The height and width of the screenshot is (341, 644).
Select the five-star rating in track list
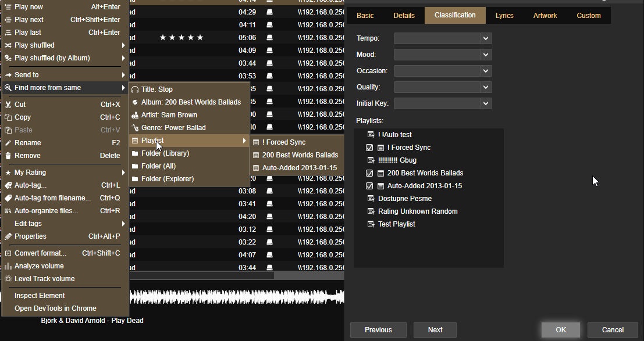tap(182, 38)
